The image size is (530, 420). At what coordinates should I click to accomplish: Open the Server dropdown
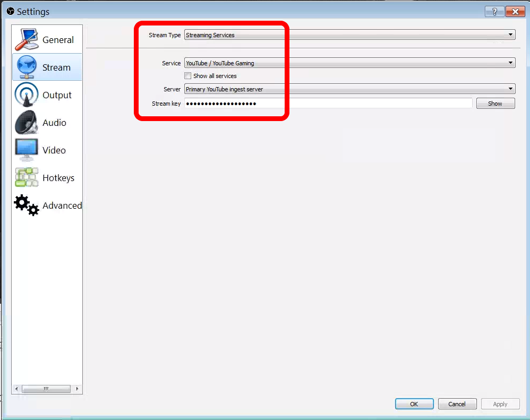point(349,89)
